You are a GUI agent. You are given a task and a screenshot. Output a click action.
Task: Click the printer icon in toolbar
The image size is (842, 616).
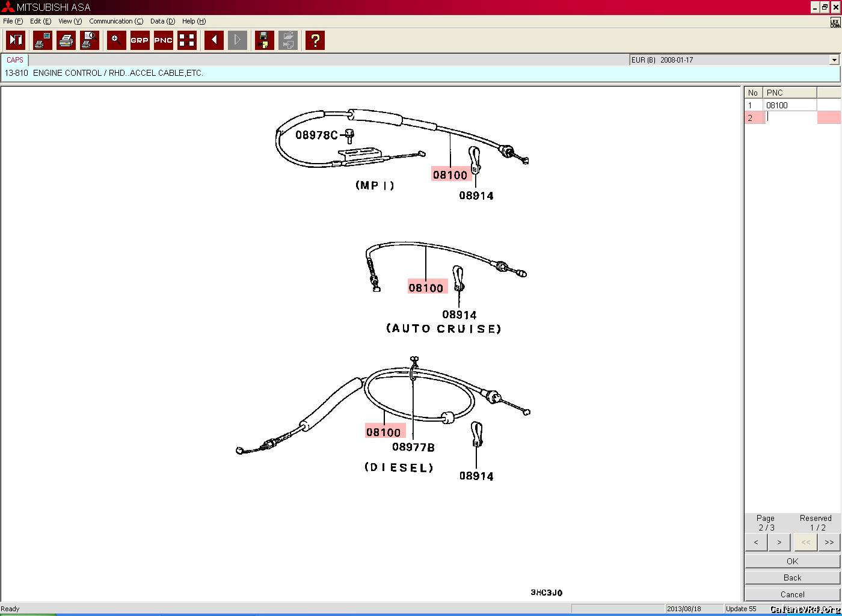pos(66,40)
